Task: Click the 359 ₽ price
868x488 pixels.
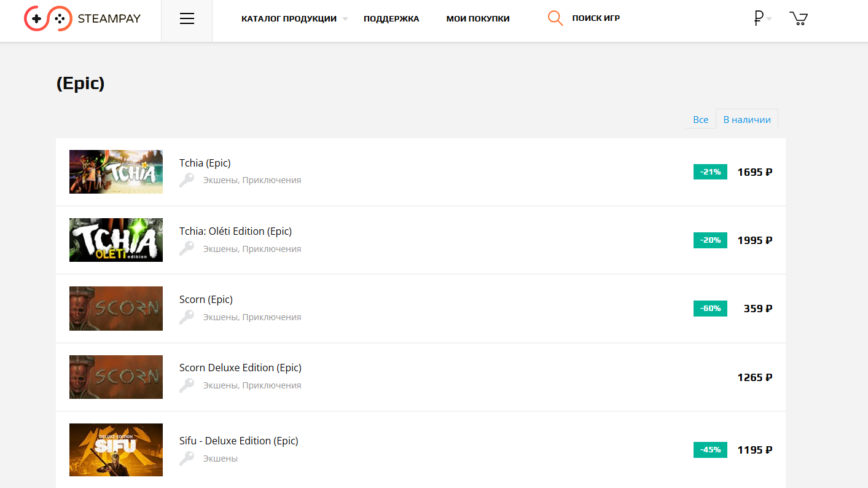Action: pos(758,309)
